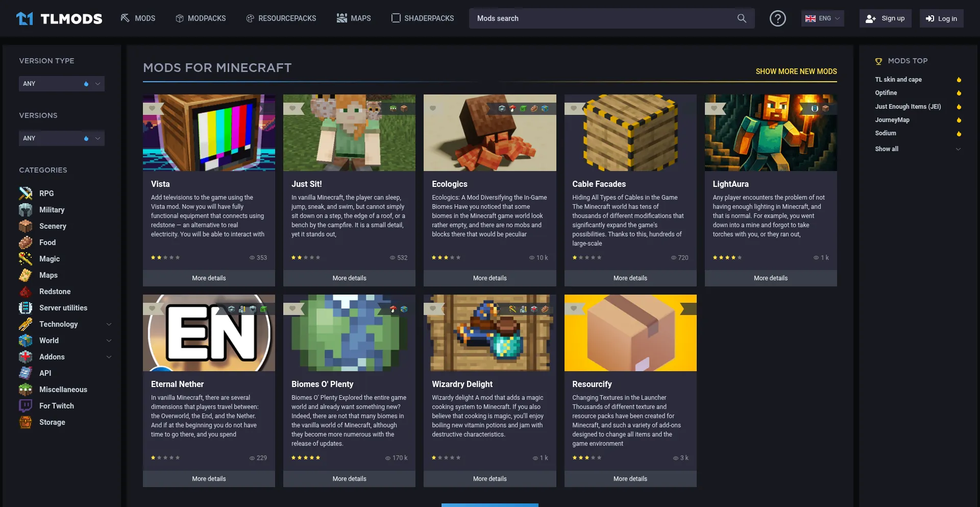Favorite the Eternal Nether mod heart
The width and height of the screenshot is (980, 507).
(152, 308)
